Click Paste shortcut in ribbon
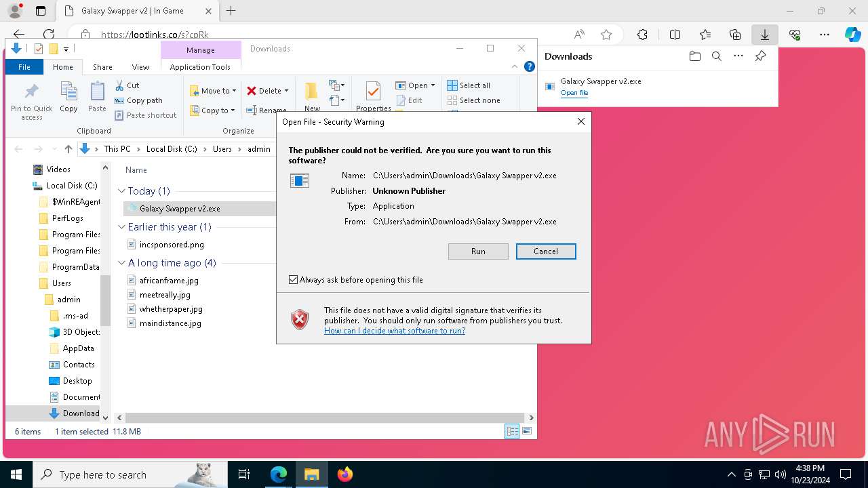The image size is (868, 488). 145,115
